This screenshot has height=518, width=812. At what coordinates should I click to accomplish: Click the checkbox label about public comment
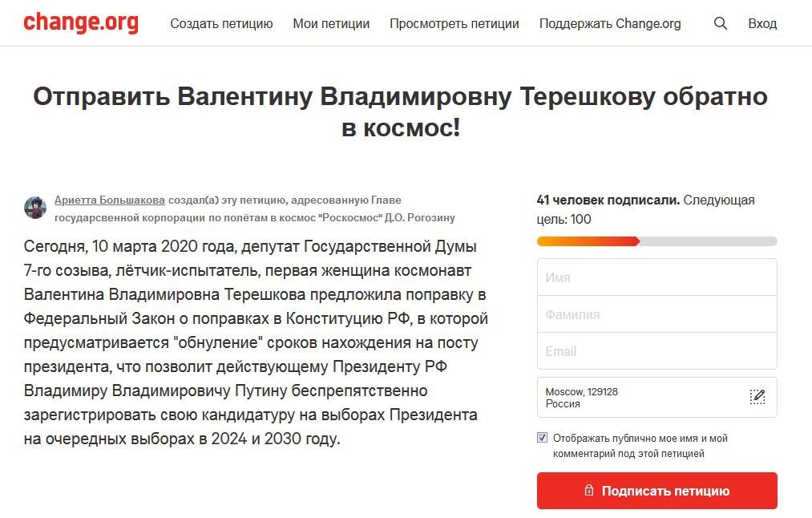(640, 446)
